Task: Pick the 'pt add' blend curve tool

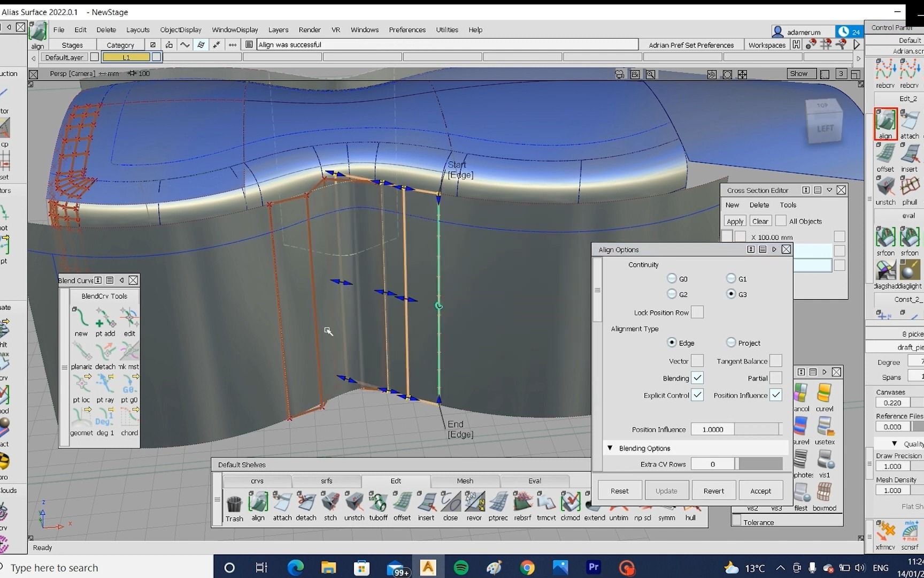Action: tap(105, 318)
